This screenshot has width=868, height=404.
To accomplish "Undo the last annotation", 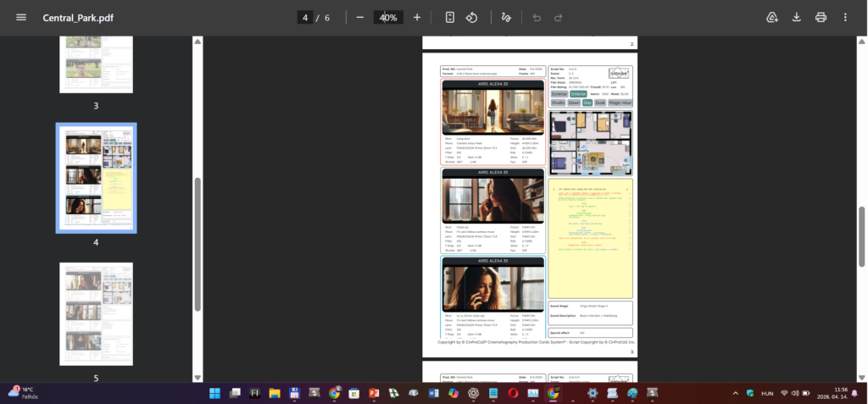I will [x=537, y=18].
